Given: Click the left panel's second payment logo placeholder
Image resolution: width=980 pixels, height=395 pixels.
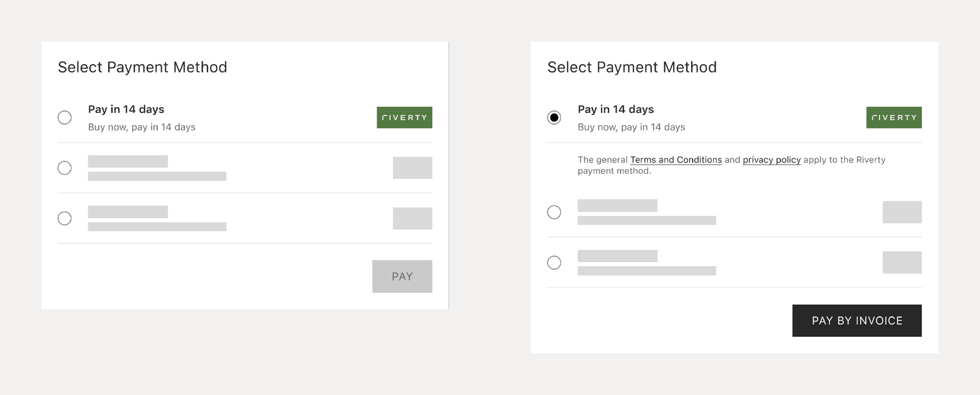Looking at the screenshot, I should 413,168.
